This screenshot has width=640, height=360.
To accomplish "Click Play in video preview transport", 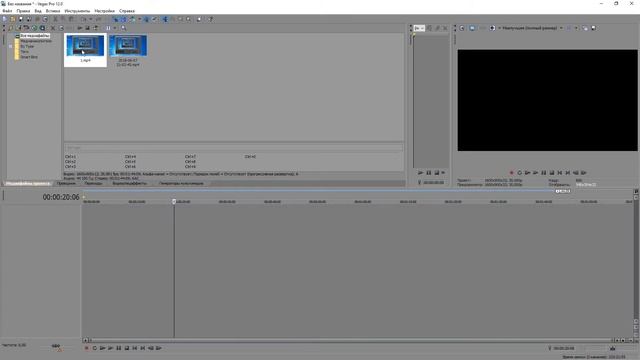I will tap(536, 173).
